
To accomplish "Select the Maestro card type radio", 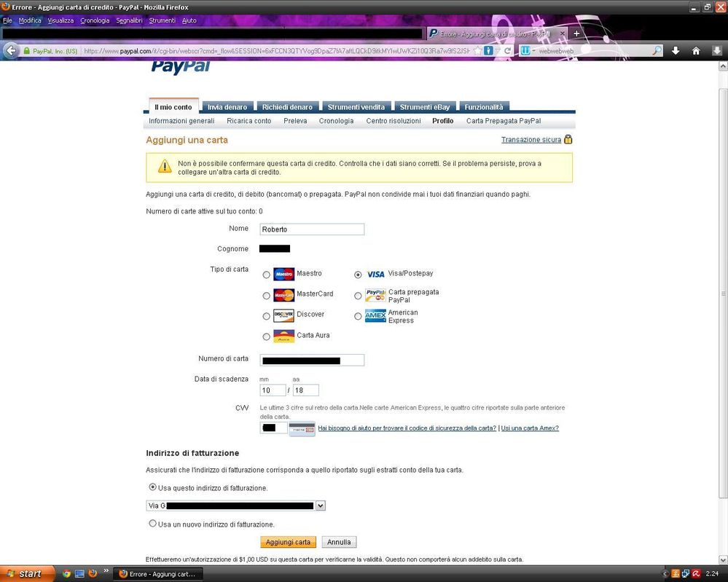I will (266, 275).
